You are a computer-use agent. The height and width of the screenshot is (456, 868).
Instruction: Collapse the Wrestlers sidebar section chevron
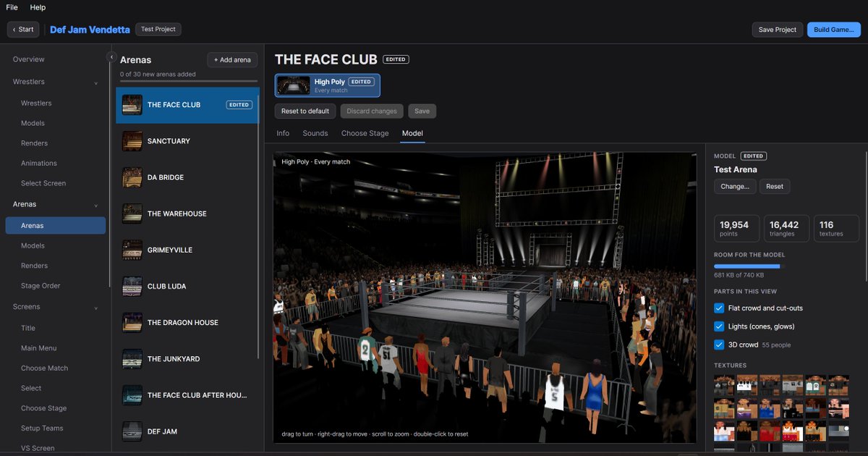point(95,83)
